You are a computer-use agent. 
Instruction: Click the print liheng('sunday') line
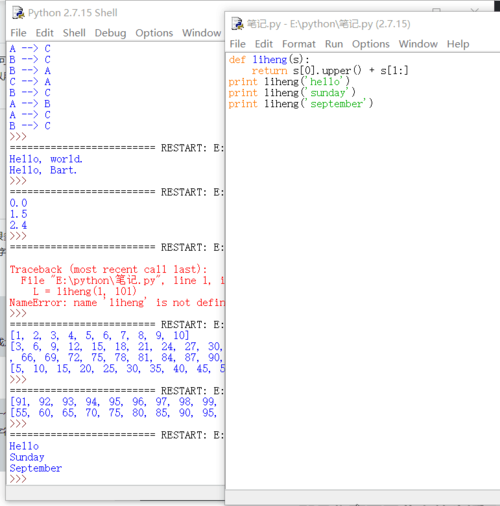pos(292,93)
